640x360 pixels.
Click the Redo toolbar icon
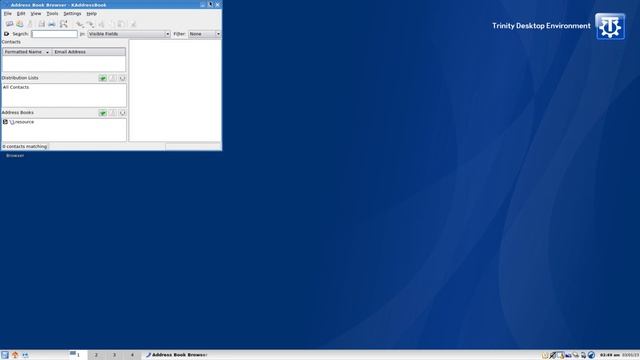click(x=90, y=24)
